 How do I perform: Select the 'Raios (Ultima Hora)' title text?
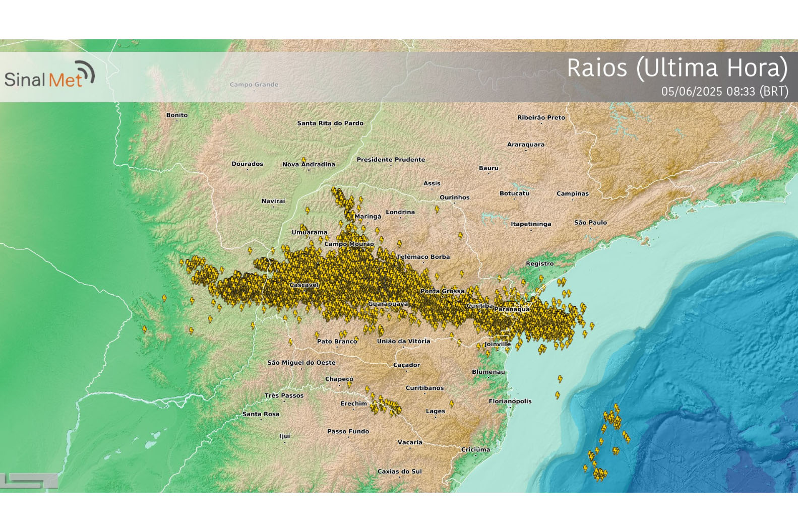[x=677, y=68]
